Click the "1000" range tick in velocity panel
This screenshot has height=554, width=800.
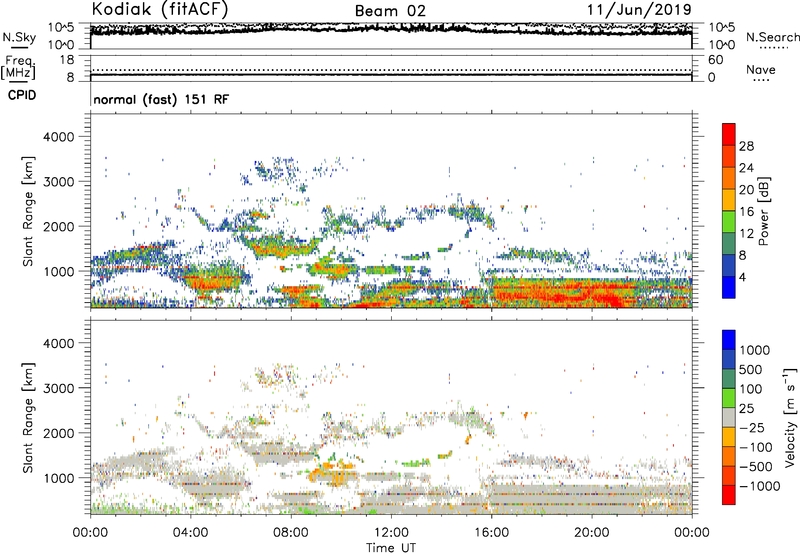(x=59, y=479)
